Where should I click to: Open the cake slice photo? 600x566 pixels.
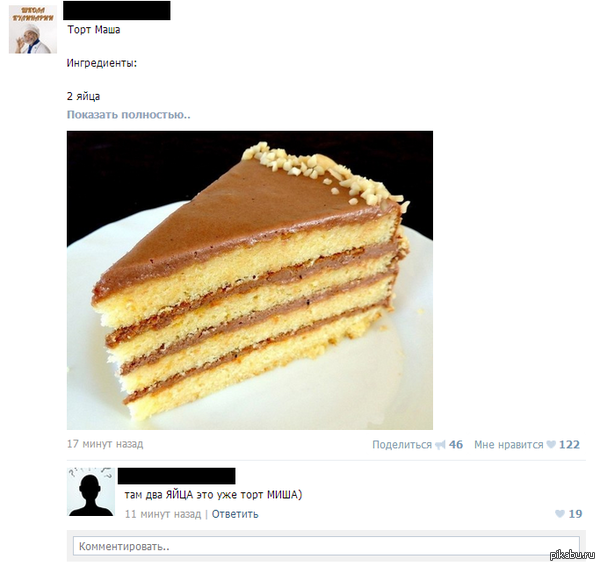coord(250,280)
